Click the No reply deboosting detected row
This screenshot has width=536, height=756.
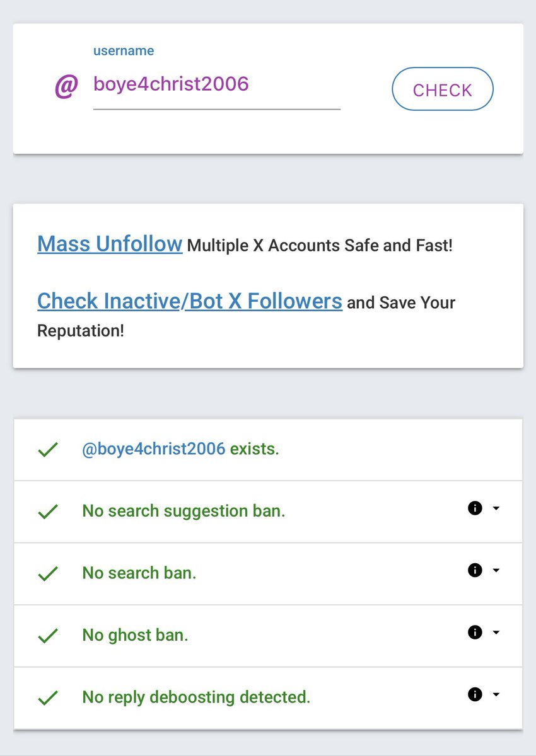click(x=196, y=697)
